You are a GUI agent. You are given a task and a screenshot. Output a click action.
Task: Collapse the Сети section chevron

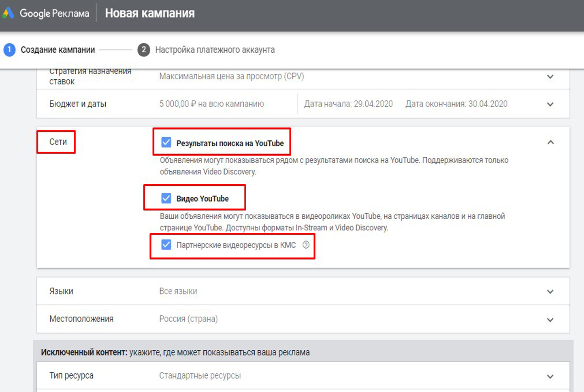[x=550, y=142]
